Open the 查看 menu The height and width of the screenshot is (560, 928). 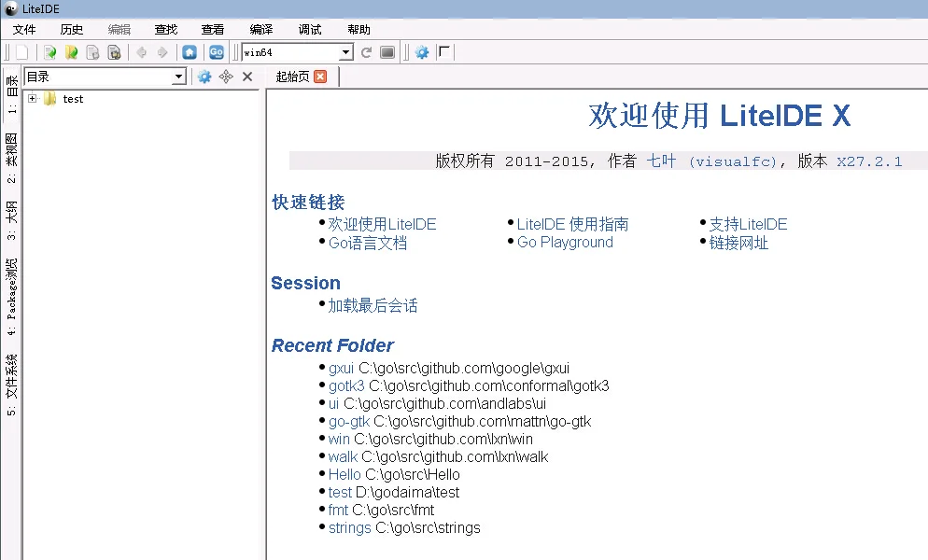tap(213, 30)
